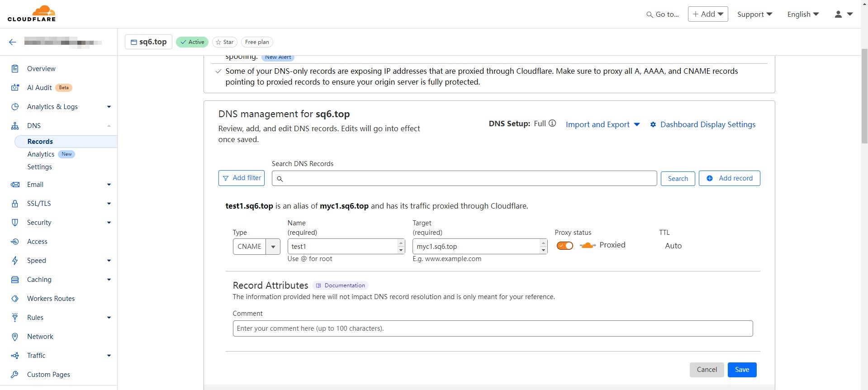This screenshot has width=868, height=390.
Task: Click the Overview clipboard icon
Action: (x=15, y=69)
